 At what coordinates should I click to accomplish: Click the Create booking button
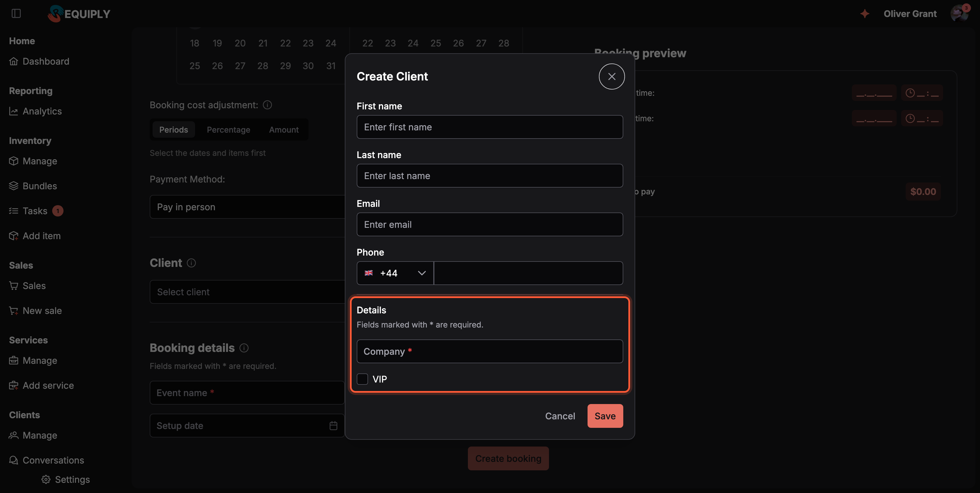click(508, 458)
